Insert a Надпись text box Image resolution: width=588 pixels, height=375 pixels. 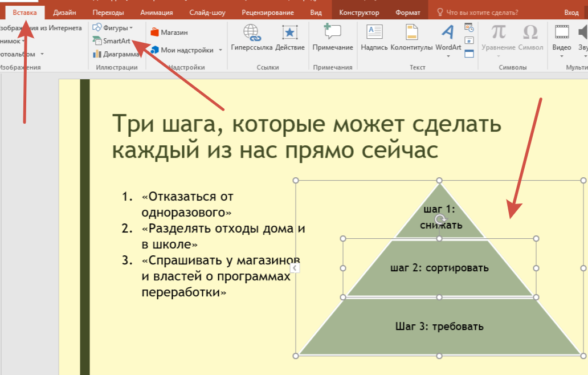374,38
